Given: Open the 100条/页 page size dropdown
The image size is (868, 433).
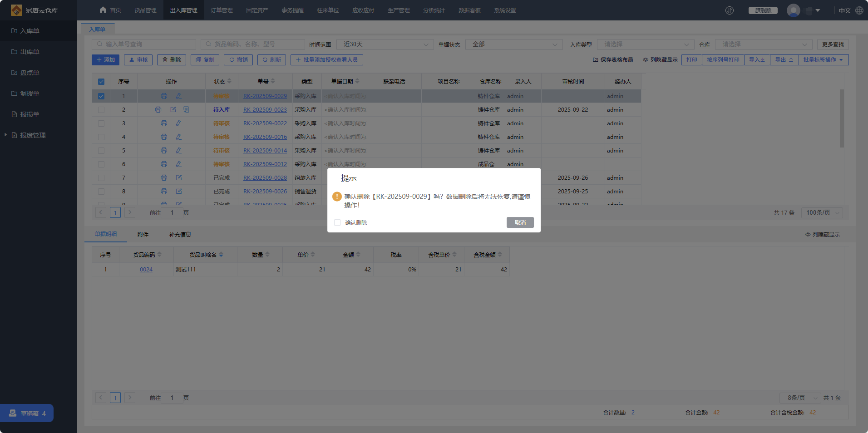Looking at the screenshot, I should coord(823,212).
